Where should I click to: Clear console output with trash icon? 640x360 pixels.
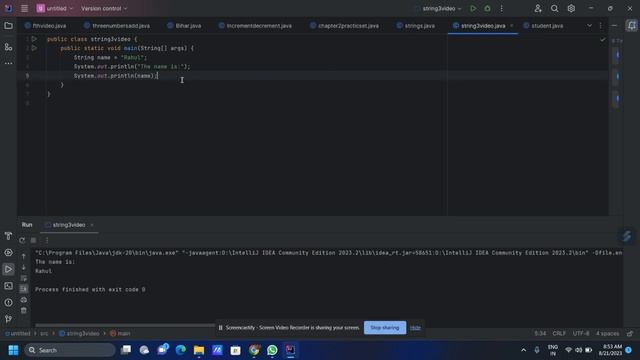point(24,311)
